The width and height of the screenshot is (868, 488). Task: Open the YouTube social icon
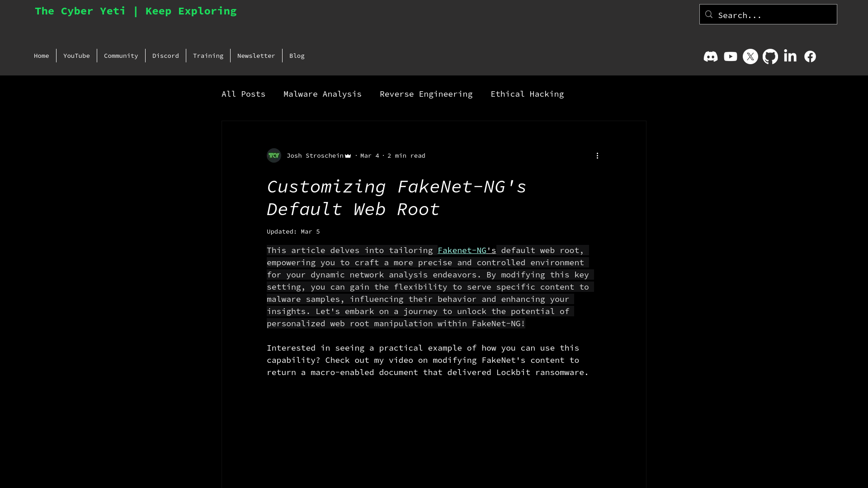click(730, 56)
